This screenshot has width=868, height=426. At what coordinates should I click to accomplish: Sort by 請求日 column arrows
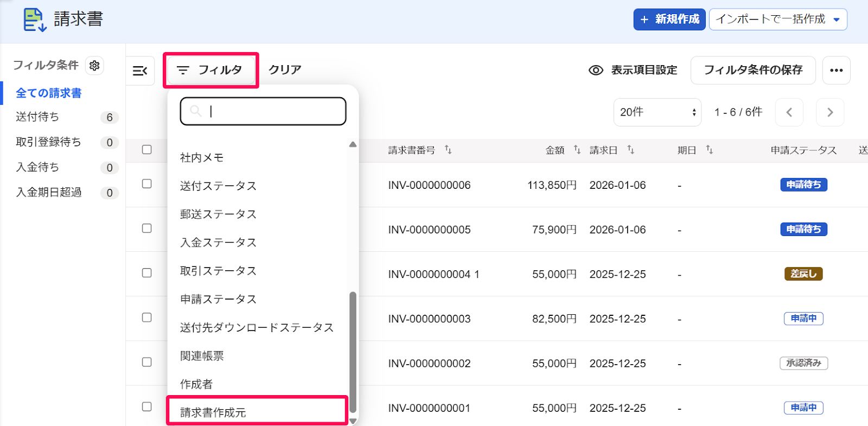coord(630,149)
